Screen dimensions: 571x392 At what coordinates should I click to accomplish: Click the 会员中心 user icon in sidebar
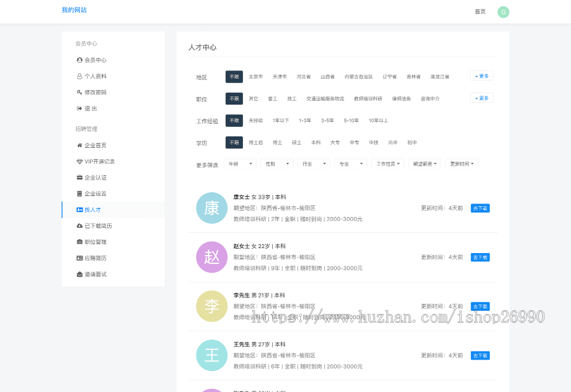[x=79, y=60]
